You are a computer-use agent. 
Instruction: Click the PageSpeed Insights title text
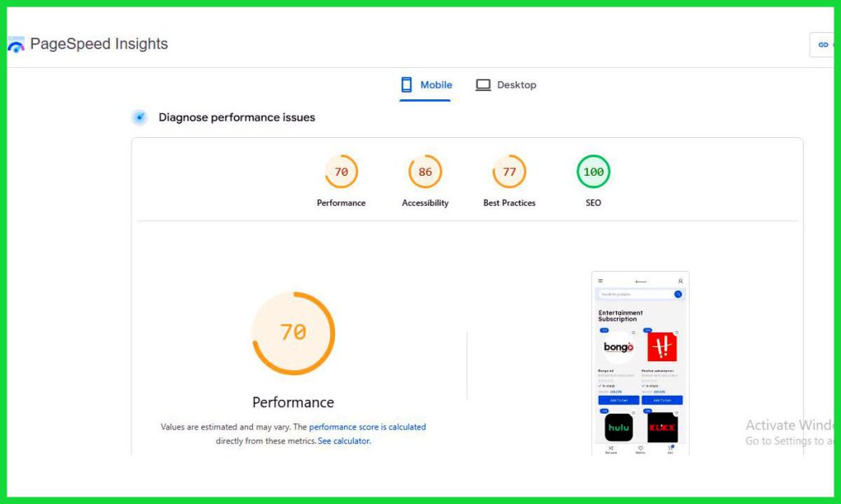pos(99,44)
